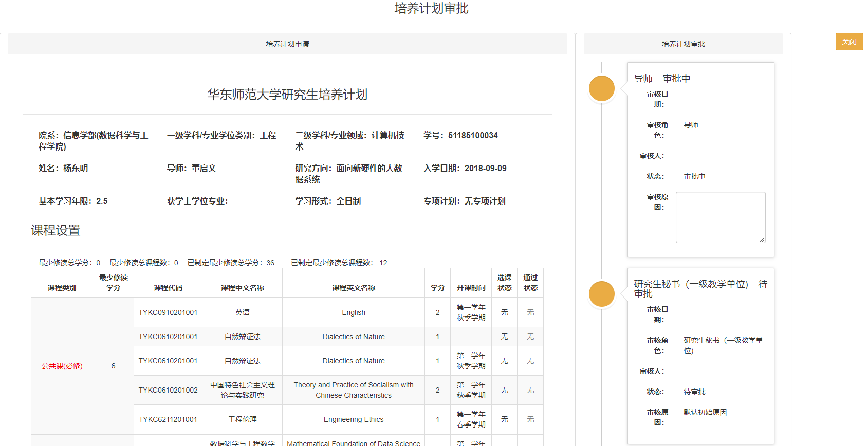Viewport: 868px width, 446px height.
Task: Select course code TYKC0910201001
Action: click(x=168, y=312)
